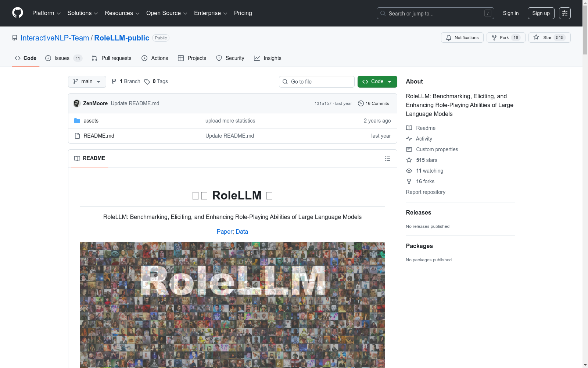Expand the Open Source menu
The width and height of the screenshot is (588, 368).
[167, 13]
